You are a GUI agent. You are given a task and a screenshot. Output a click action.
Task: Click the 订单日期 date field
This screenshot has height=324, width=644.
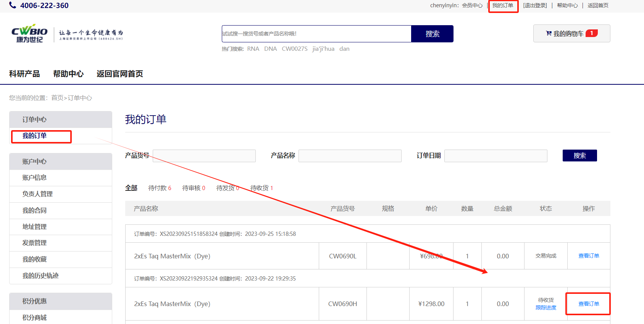click(x=496, y=156)
